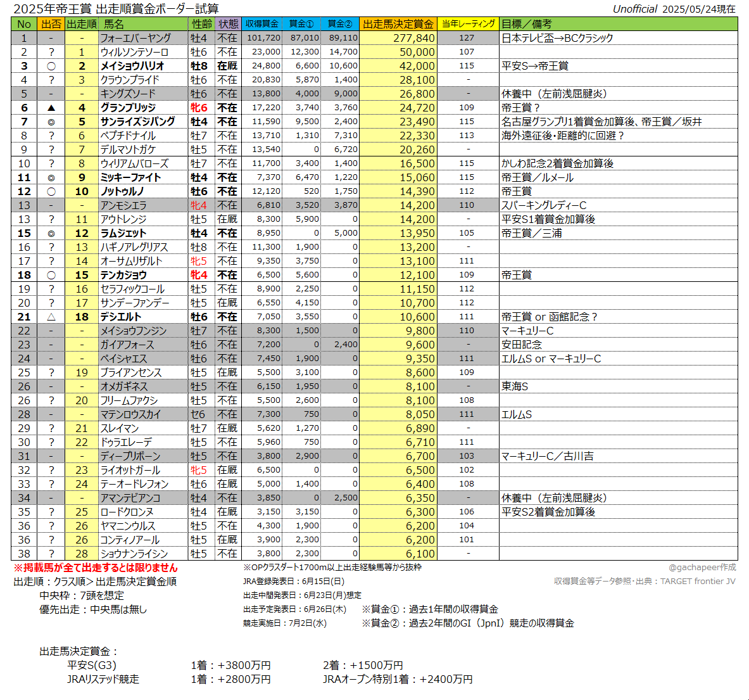Select the text JRAオープン特別1着：+2400万円
The image size is (749, 700).
click(398, 679)
